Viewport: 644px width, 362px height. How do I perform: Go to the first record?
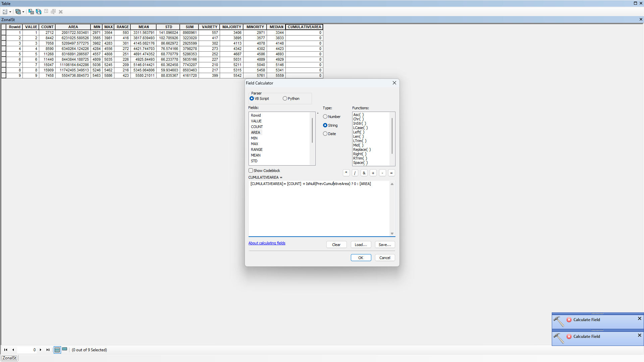[6, 350]
